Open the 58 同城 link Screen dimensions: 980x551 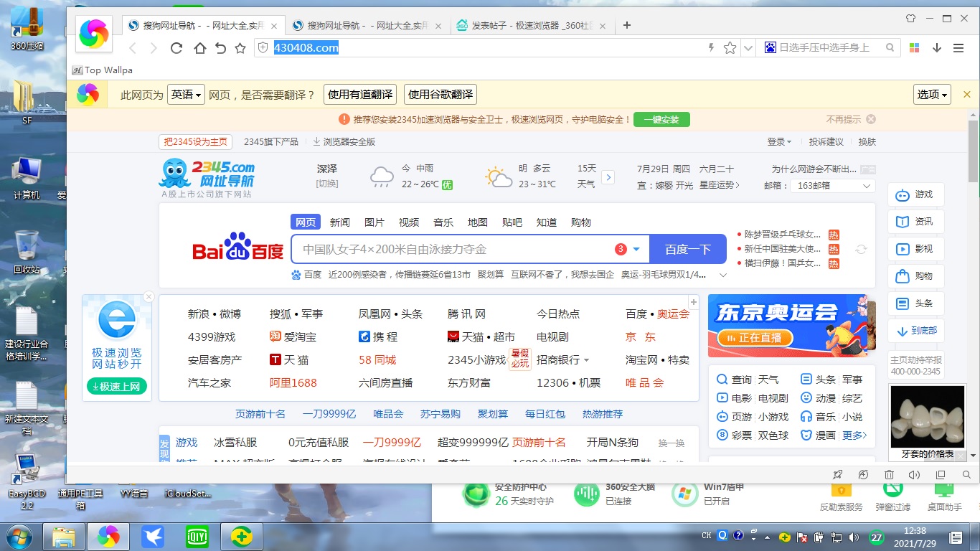[x=377, y=360]
